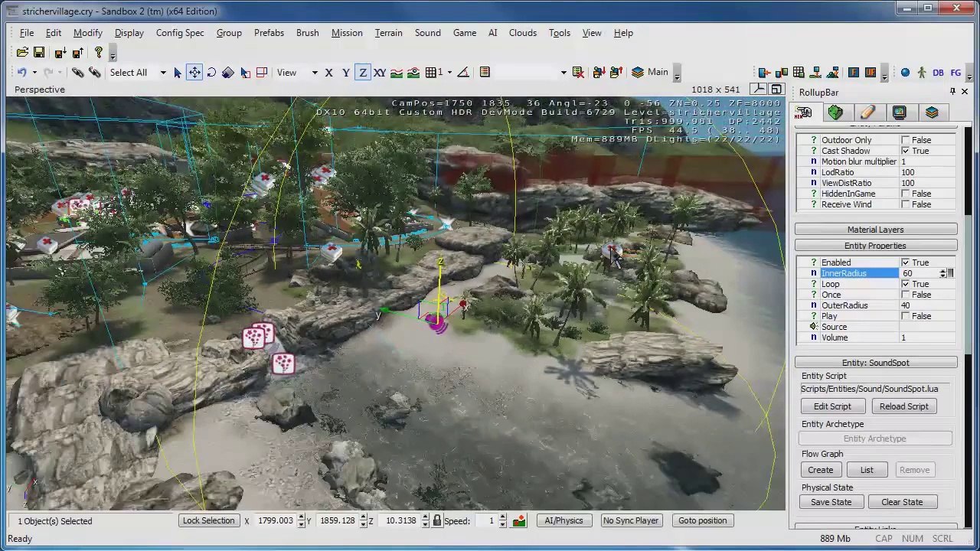Expand the undo history dropdown arrow
The width and height of the screenshot is (980, 551).
pyautogui.click(x=34, y=73)
